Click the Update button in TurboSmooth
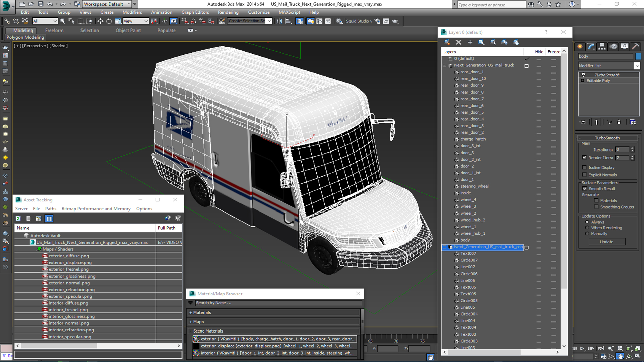The height and width of the screenshot is (362, 644). pos(607,242)
